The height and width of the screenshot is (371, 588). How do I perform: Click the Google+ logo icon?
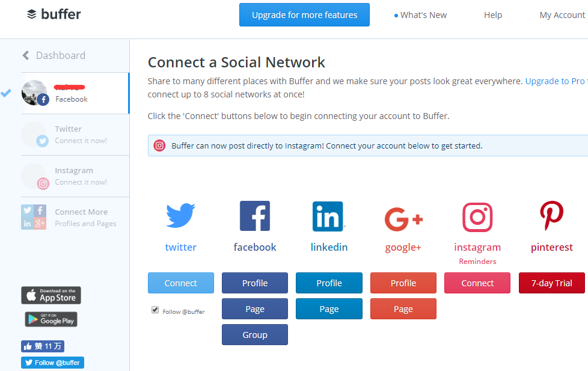coord(403,219)
